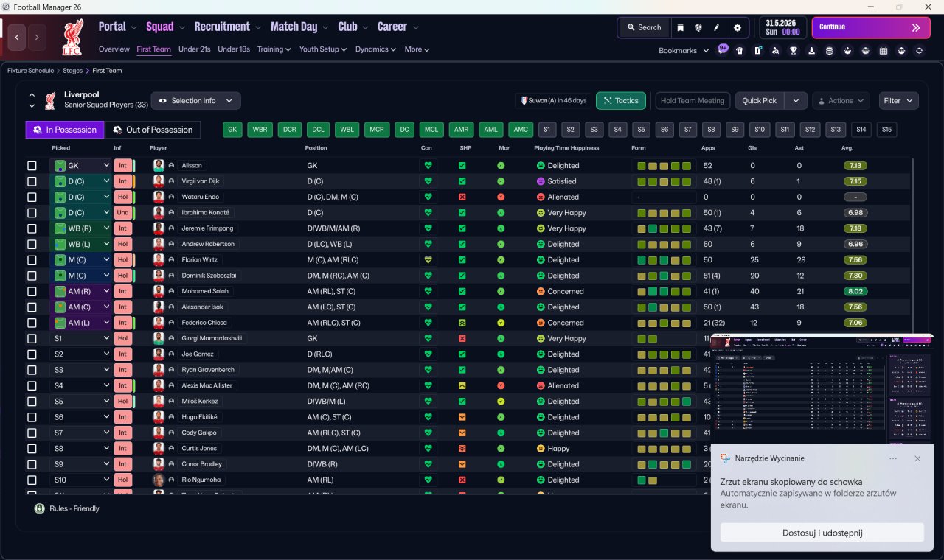944x560 pixels.
Task: Click the Quick Pick button
Action: pyautogui.click(x=759, y=101)
